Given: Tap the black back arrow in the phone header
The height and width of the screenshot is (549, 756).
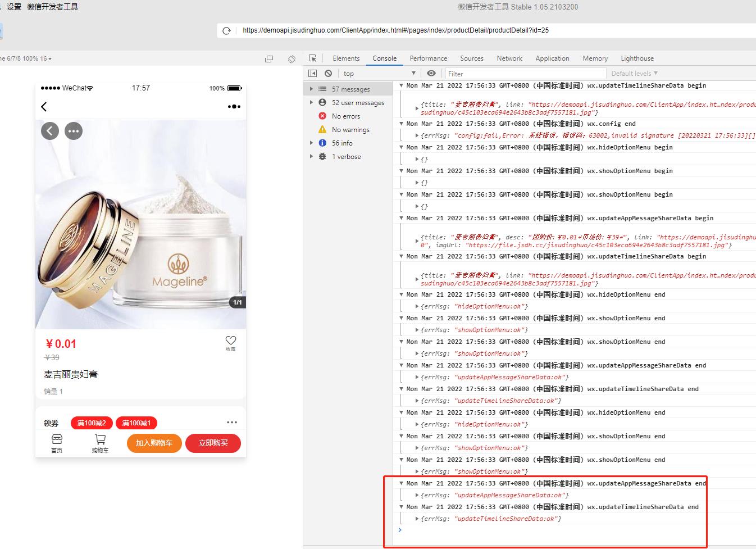Looking at the screenshot, I should point(44,107).
